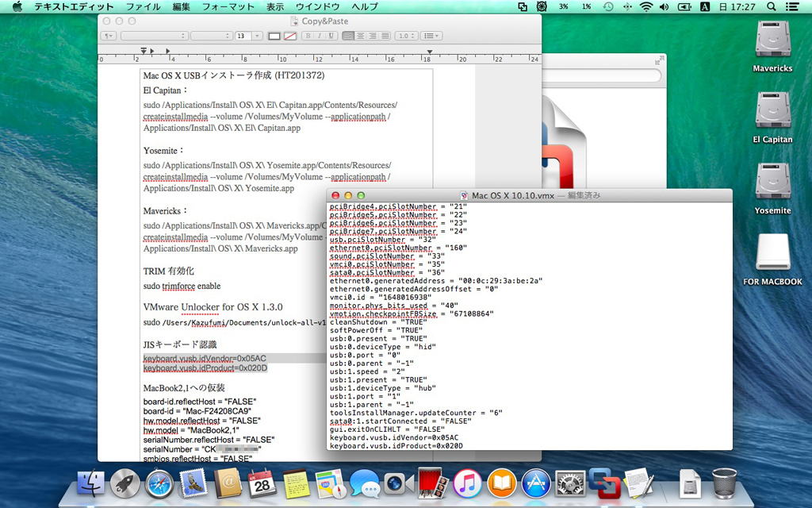Launch Safari from the Dock
Screen dimensions: 812x508
[159, 483]
